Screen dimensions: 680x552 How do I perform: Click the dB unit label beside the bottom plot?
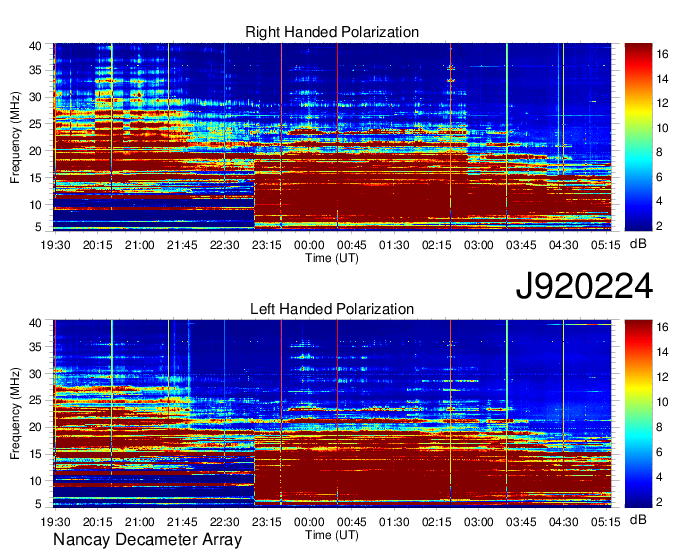638,519
